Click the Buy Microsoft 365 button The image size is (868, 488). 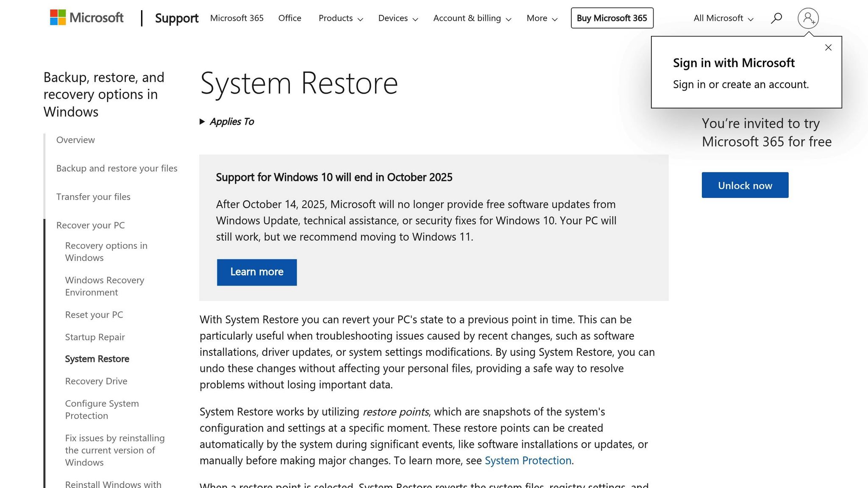(x=612, y=18)
